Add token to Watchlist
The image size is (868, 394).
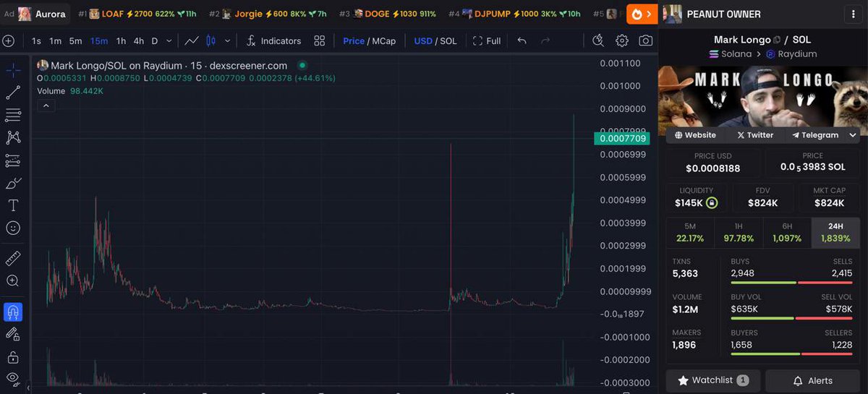pos(713,380)
